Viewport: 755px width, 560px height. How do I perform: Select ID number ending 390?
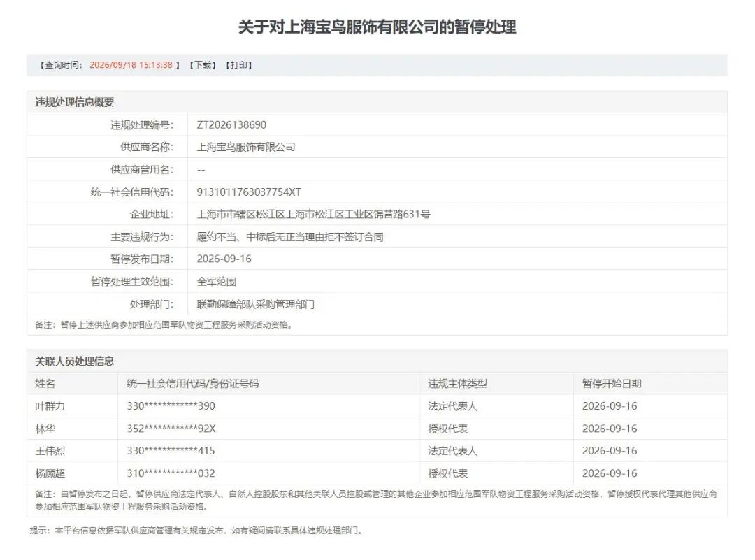[171, 406]
